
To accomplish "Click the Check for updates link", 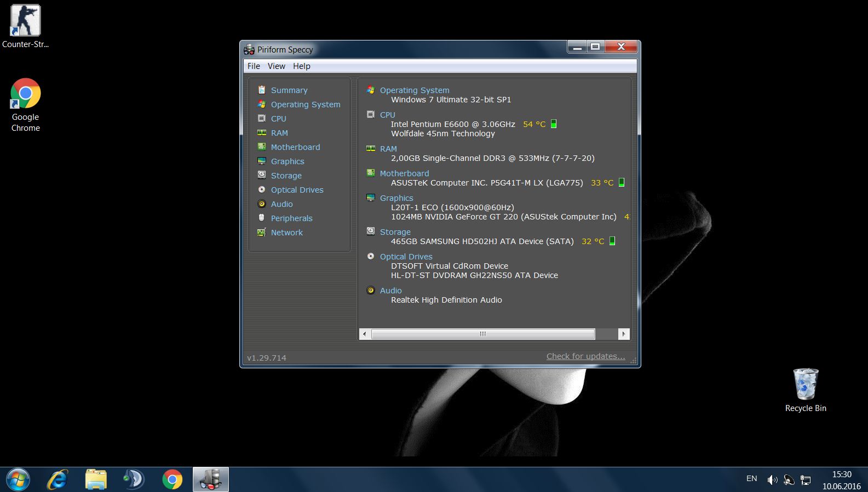I will point(585,356).
